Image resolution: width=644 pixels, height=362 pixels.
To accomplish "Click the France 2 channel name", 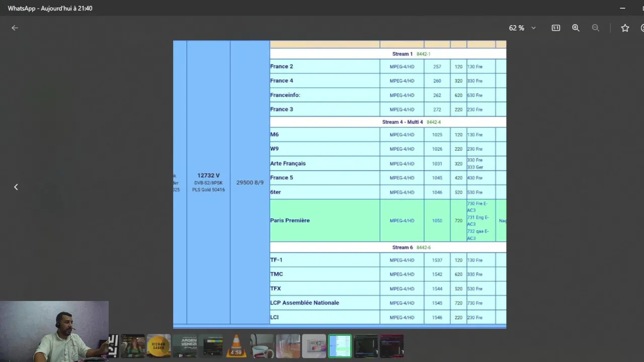I will click(x=281, y=66).
